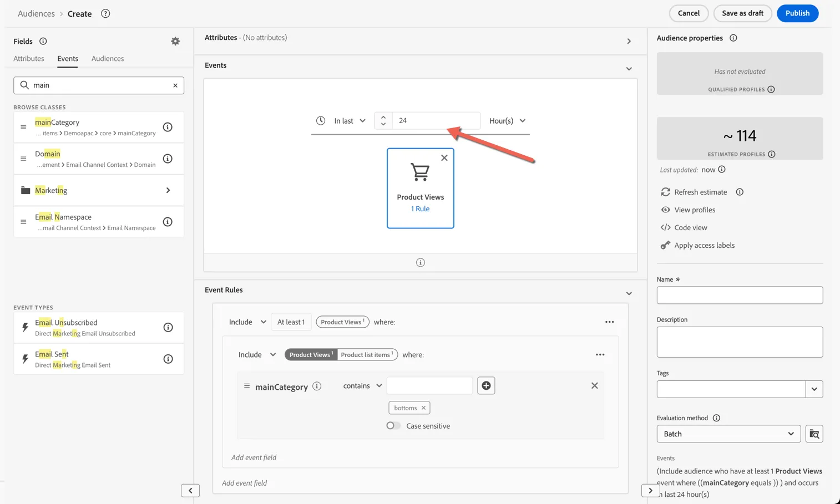Show info for mainCategory class row
The width and height of the screenshot is (840, 504).
[x=168, y=127]
